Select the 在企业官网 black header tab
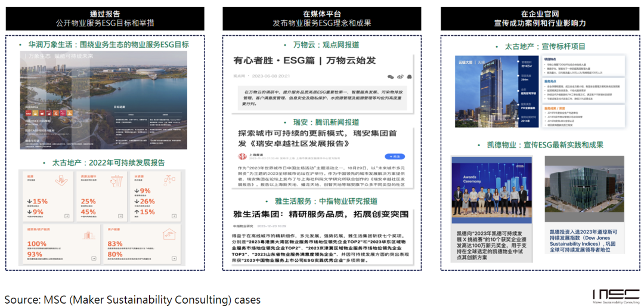644x306 pixels. pyautogui.click(x=540, y=18)
